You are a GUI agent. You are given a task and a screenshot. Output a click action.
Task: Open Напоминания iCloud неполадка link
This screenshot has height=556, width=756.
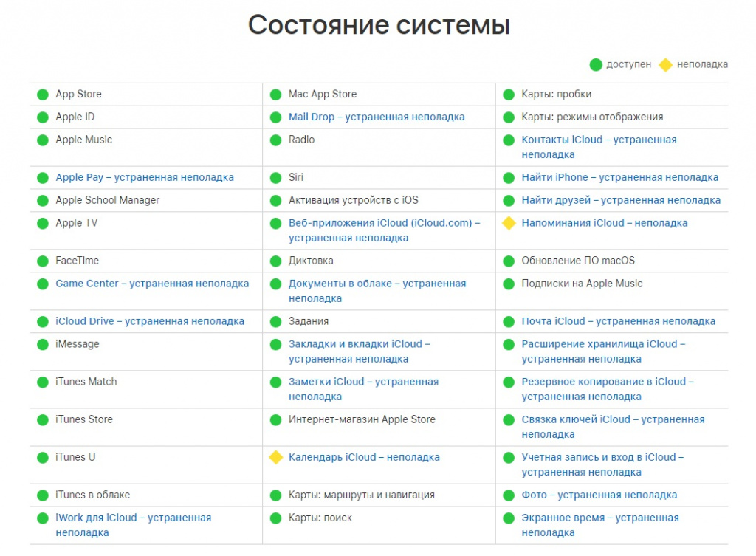605,223
